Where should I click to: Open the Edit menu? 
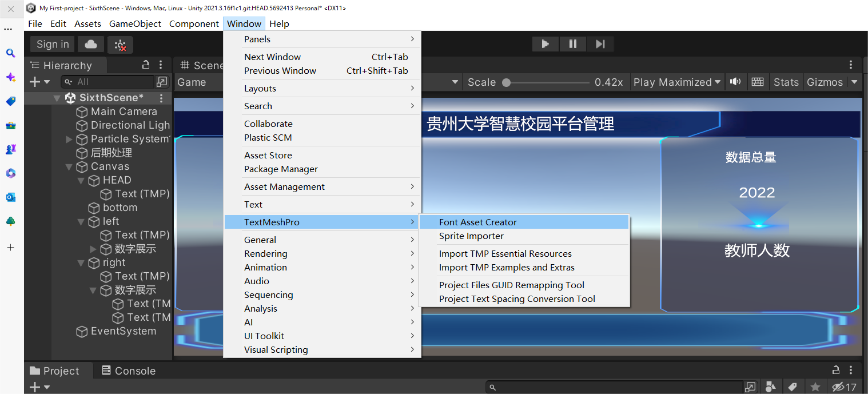tap(58, 23)
